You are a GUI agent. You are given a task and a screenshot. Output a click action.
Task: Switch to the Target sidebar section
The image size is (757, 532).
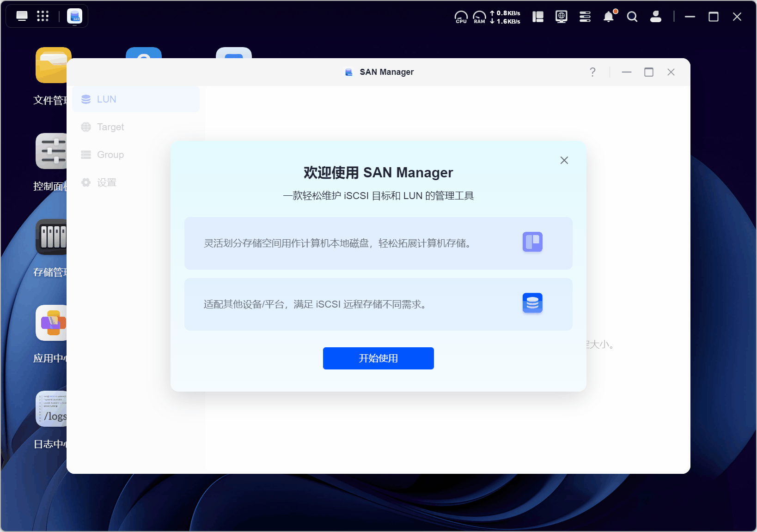(x=136, y=127)
